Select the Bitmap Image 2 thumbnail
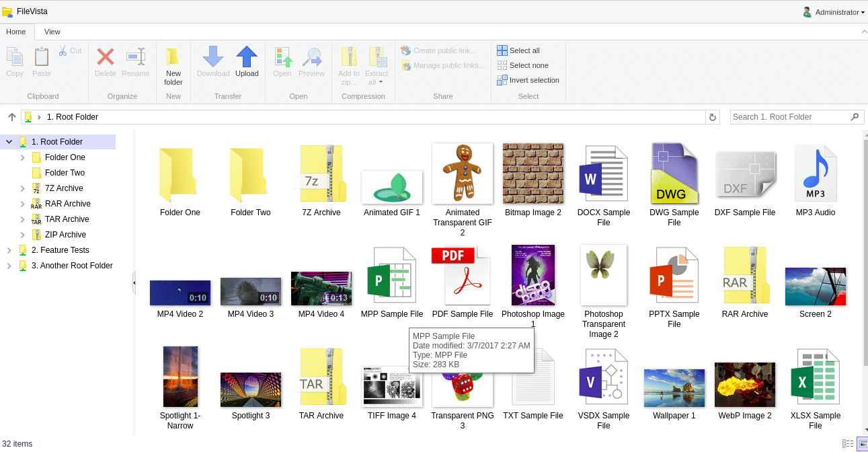The image size is (868, 452). 533,174
